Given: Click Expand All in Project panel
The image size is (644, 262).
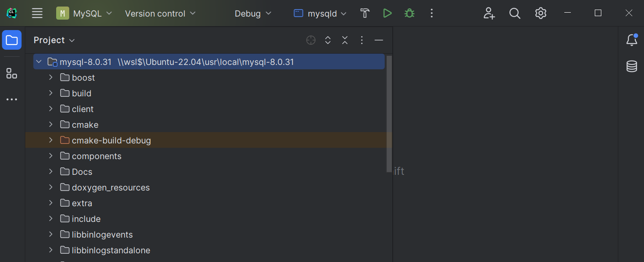Looking at the screenshot, I should [328, 40].
